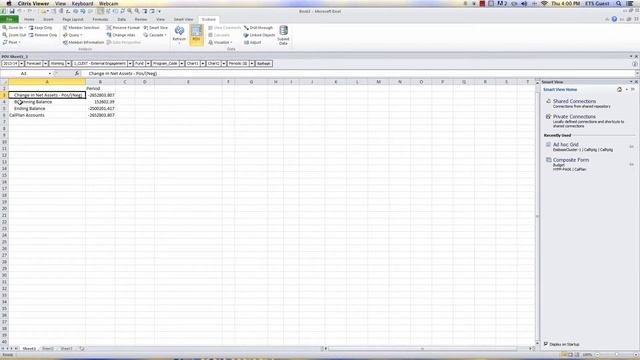Switch to the Insert ribbon tab

48,19
